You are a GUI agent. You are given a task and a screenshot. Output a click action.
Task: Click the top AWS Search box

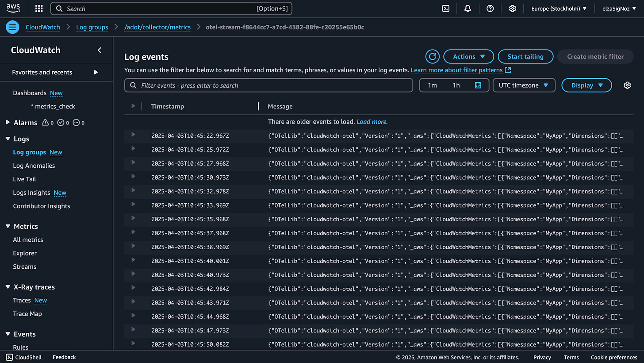point(171,8)
